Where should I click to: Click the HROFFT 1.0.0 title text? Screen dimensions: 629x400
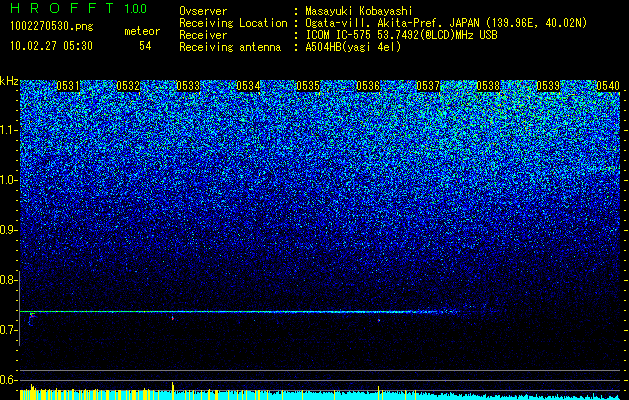tap(79, 8)
